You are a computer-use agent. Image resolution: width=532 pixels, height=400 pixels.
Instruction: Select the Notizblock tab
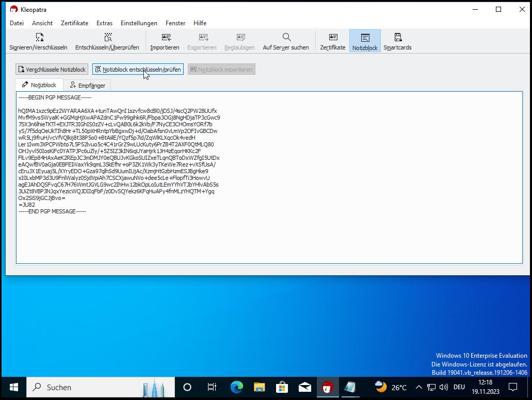[39, 85]
